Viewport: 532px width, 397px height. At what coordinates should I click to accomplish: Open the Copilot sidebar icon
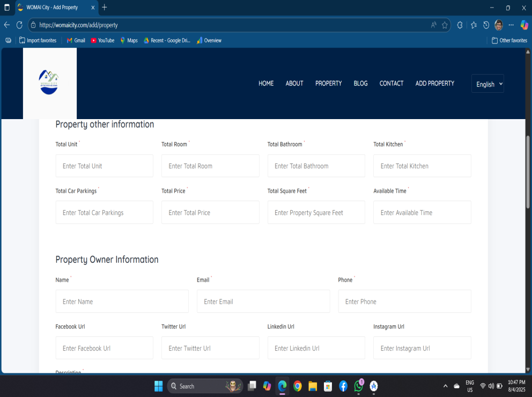(x=524, y=25)
